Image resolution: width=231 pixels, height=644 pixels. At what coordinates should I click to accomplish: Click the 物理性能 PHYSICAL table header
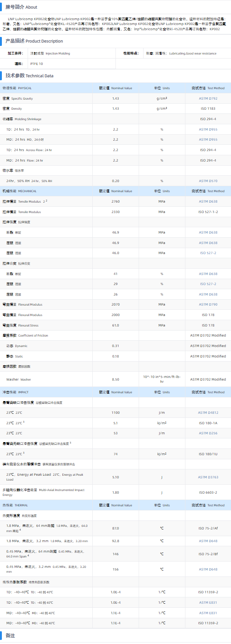[17, 88]
